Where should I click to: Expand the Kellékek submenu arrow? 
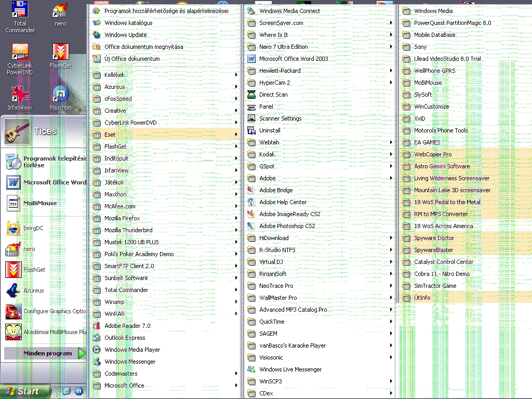236,75
